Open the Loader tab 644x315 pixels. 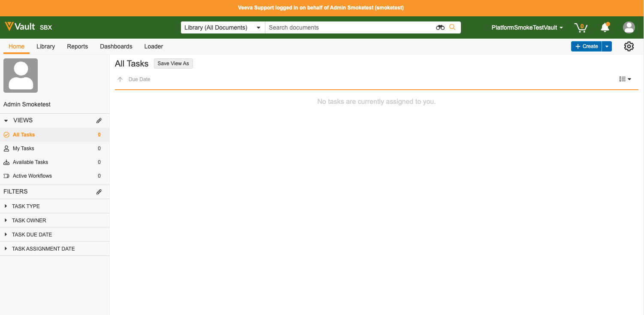point(153,46)
